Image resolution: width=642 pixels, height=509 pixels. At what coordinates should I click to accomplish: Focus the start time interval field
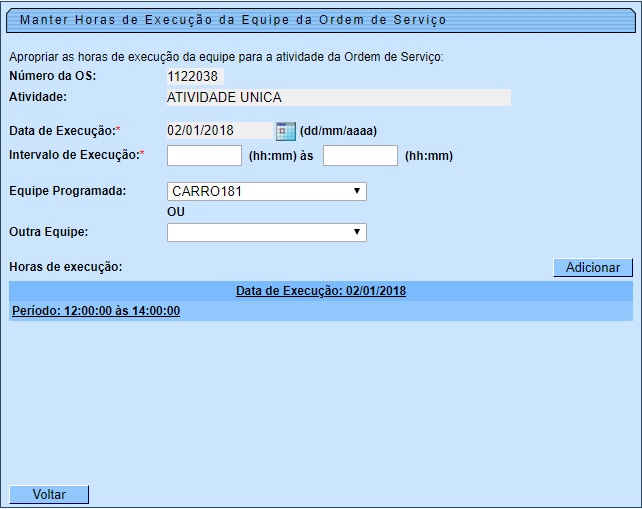point(204,156)
